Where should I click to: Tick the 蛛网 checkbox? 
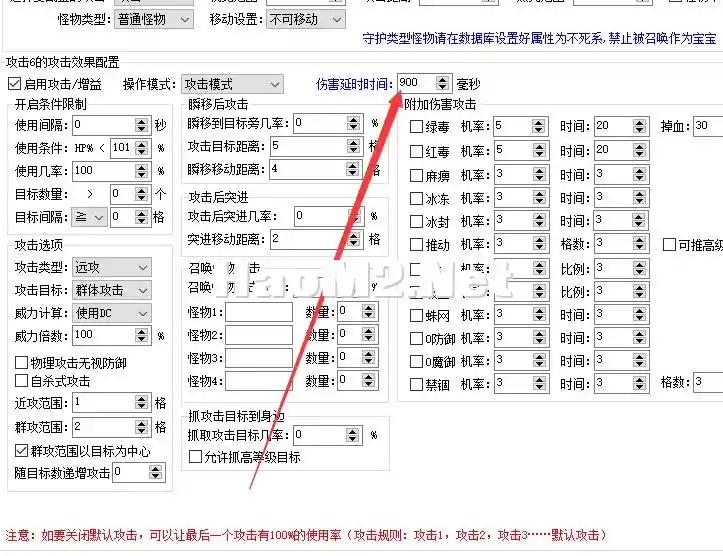click(x=416, y=315)
